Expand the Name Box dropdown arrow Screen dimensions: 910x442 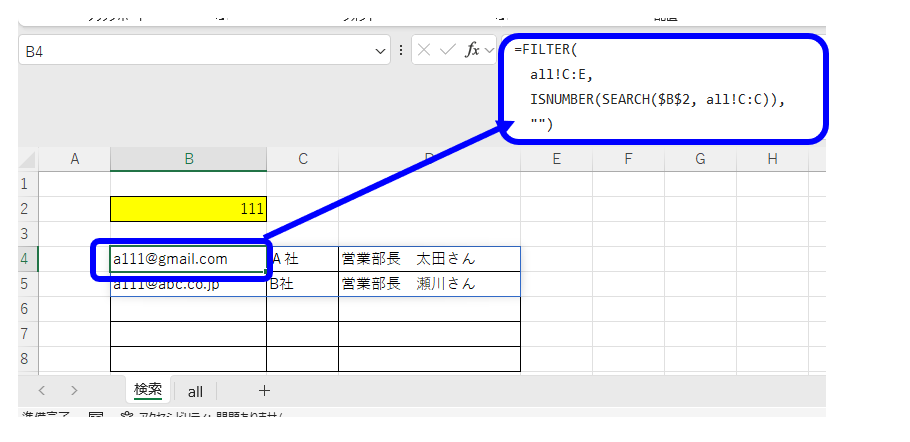click(381, 50)
